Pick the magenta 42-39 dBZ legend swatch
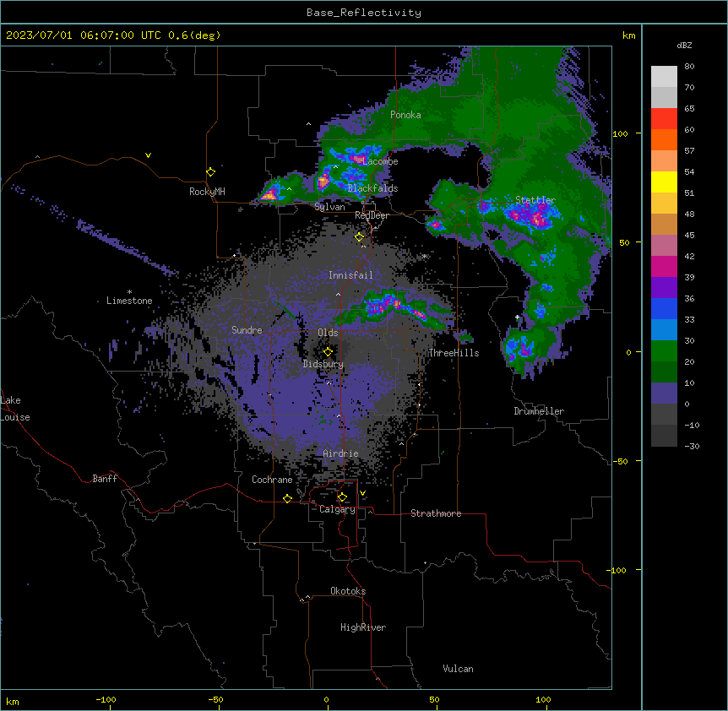This screenshot has height=711, width=728. [x=664, y=267]
